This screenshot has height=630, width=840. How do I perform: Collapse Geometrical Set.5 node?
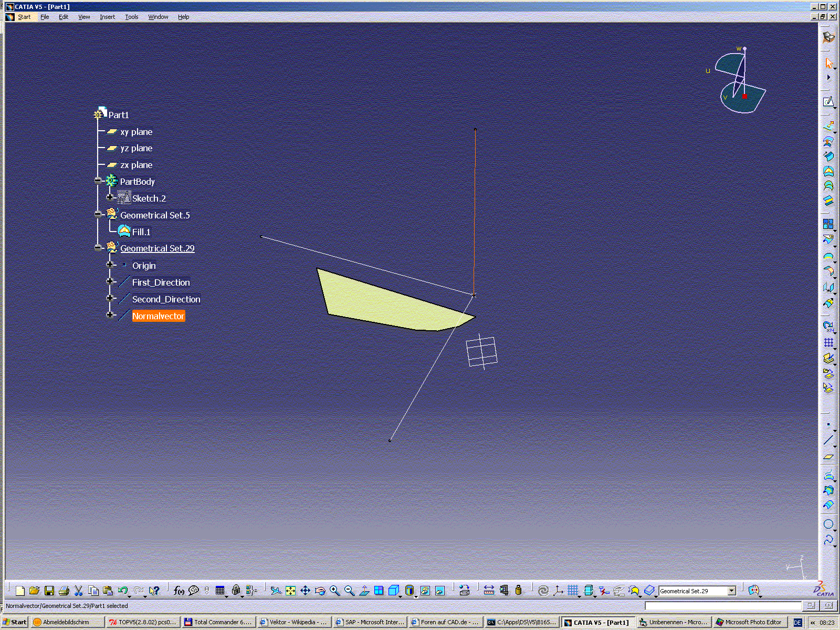98,214
